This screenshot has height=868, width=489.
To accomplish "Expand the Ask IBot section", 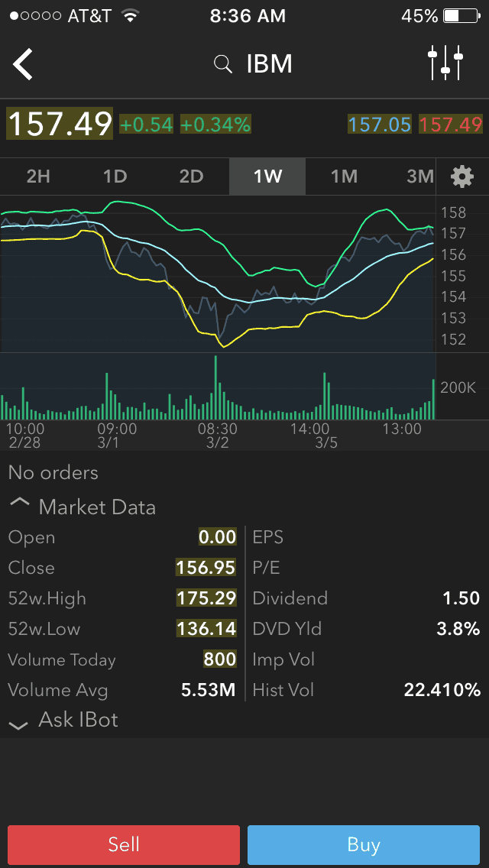I will click(64, 721).
